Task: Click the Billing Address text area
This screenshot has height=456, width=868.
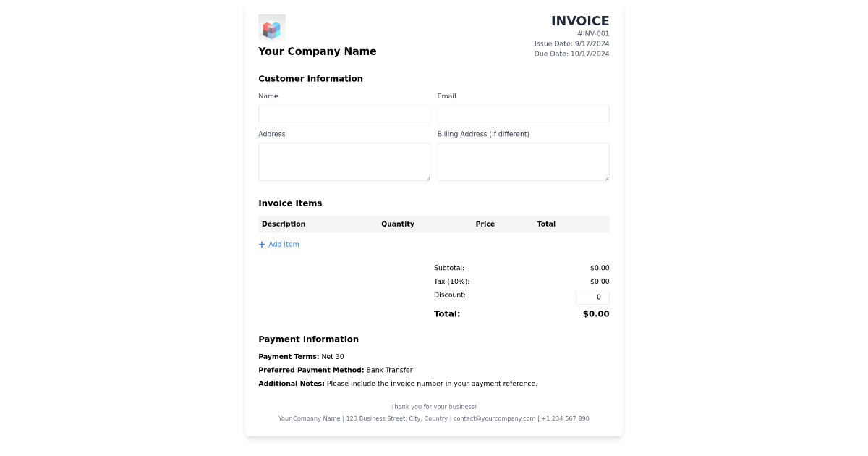Action: click(523, 161)
